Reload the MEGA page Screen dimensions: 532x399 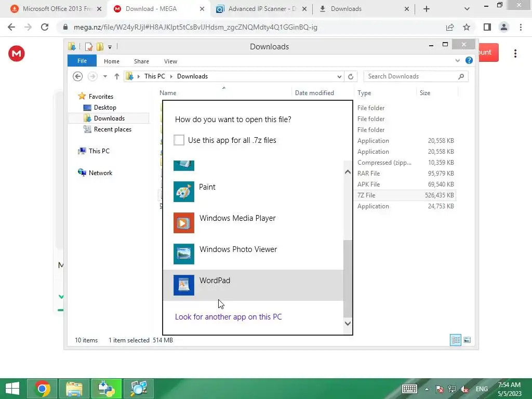(45, 27)
